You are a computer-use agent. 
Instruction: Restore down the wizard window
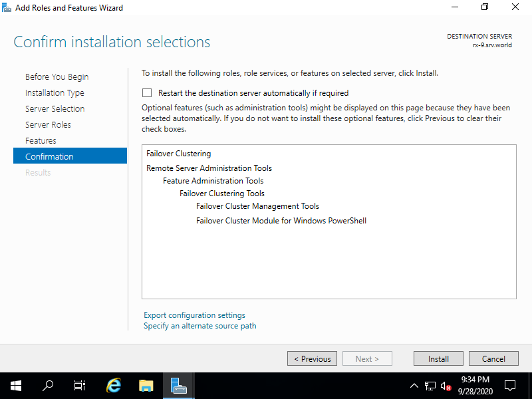point(485,7)
